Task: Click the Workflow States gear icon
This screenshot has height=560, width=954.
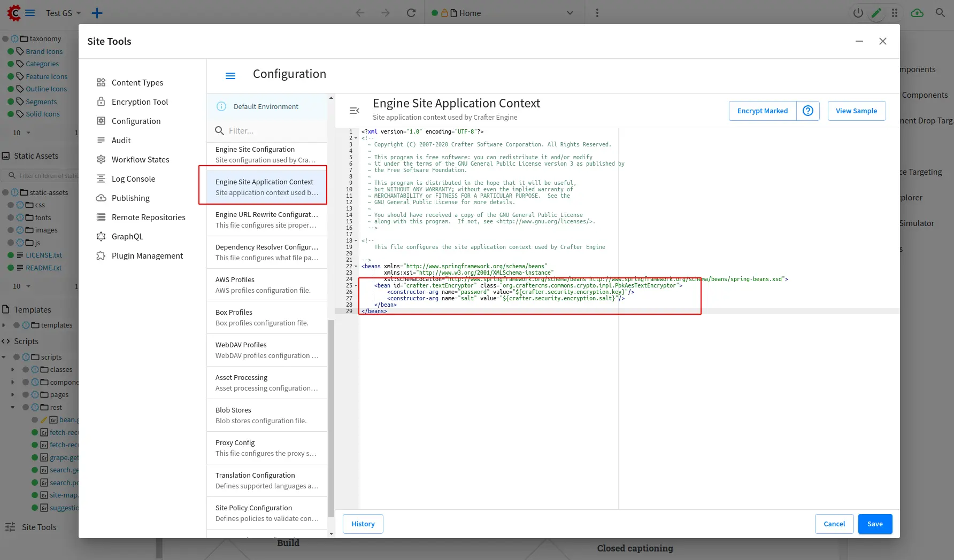Action: click(x=101, y=159)
